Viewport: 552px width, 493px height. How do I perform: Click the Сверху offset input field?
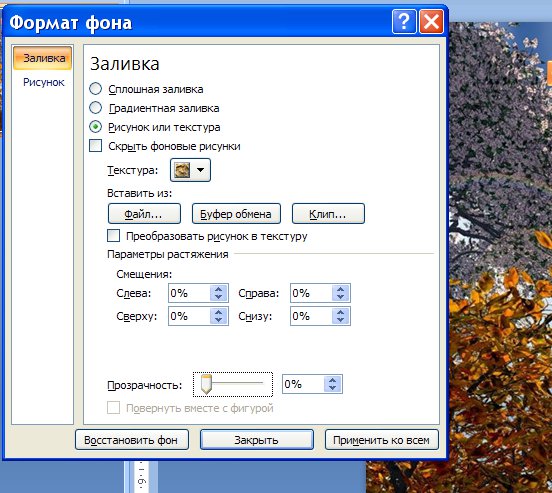coord(189,316)
